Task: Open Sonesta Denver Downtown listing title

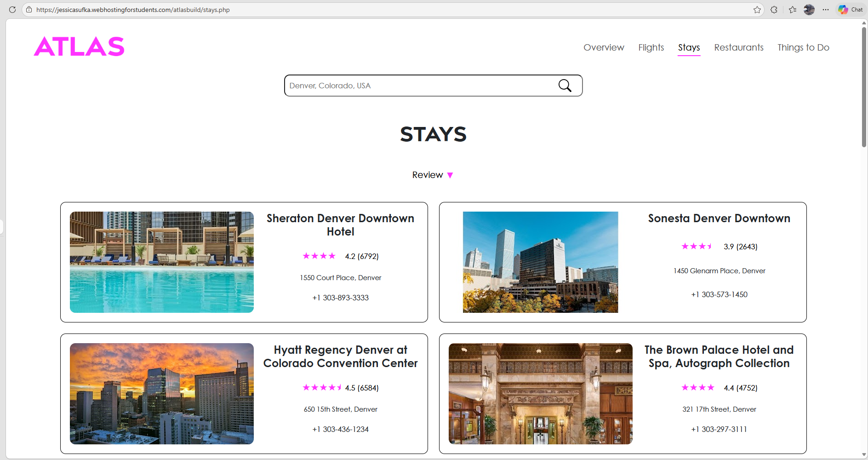Action: pyautogui.click(x=719, y=218)
